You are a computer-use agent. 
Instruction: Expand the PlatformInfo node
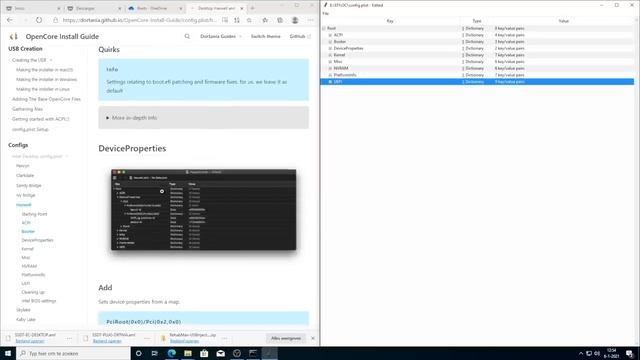pyautogui.click(x=330, y=75)
